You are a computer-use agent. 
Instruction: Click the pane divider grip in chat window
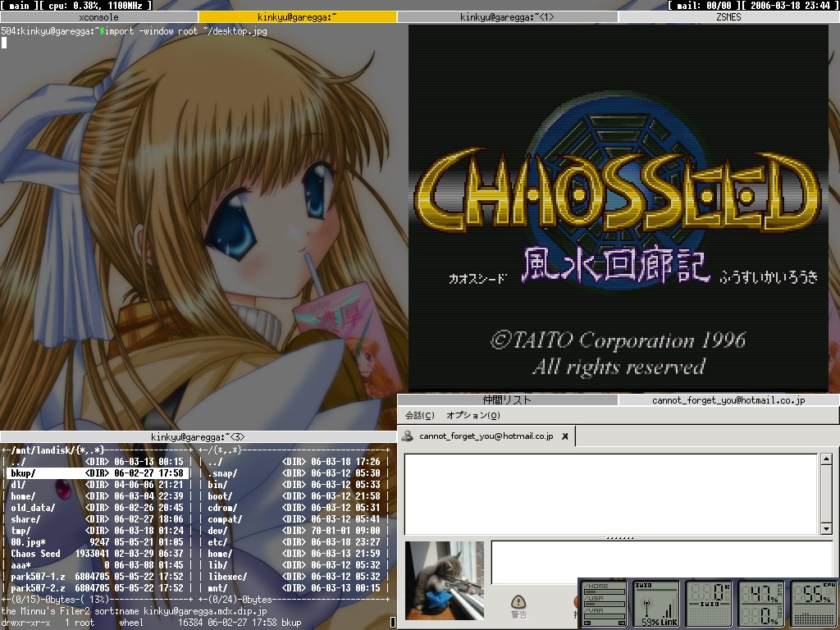point(620,538)
